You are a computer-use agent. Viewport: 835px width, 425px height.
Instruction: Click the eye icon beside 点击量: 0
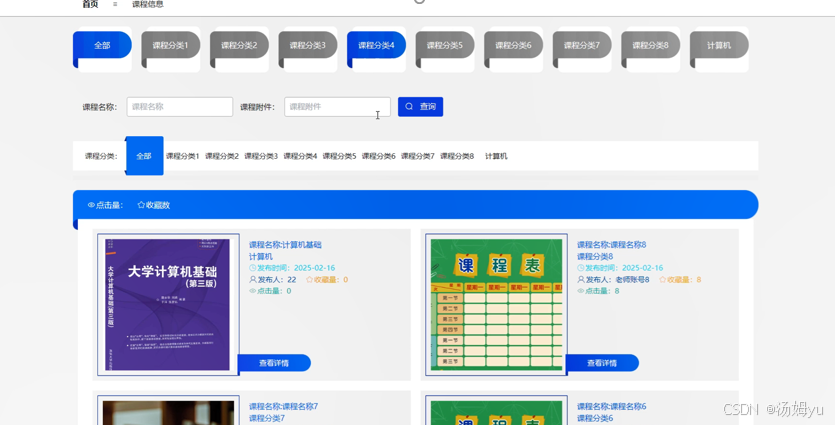[253, 291]
